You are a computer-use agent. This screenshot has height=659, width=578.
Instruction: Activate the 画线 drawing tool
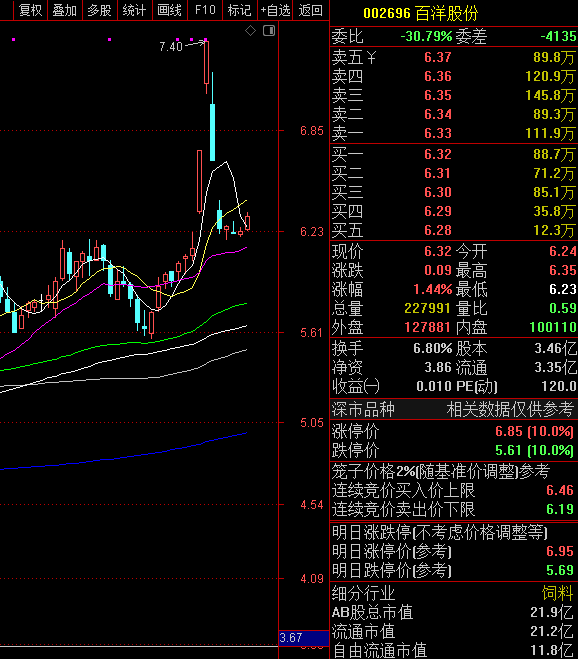tap(169, 10)
